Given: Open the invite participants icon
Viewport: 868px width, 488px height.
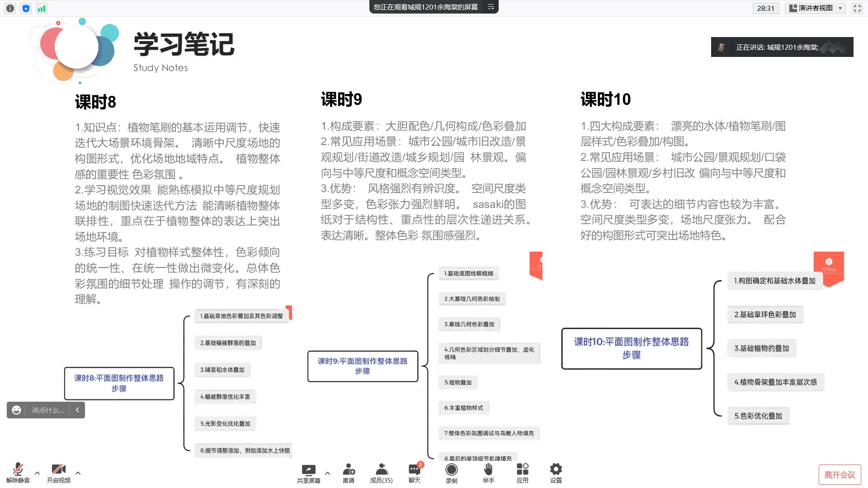Looking at the screenshot, I should (x=349, y=470).
